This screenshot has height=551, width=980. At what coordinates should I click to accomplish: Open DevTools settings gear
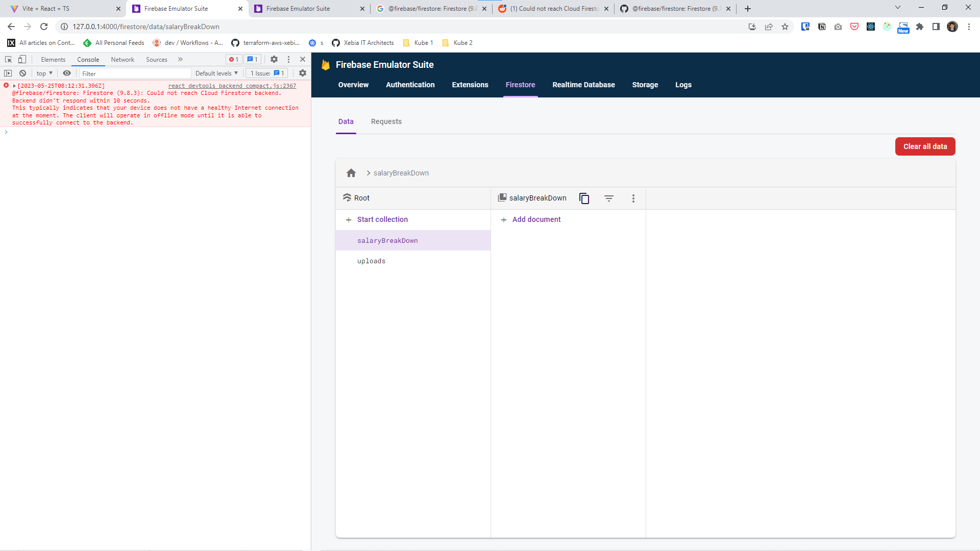click(274, 60)
